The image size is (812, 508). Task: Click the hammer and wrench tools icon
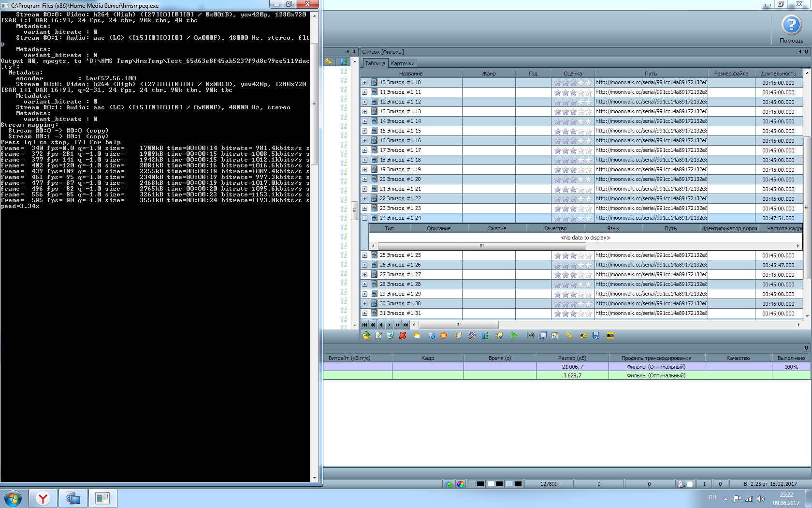pos(472,335)
